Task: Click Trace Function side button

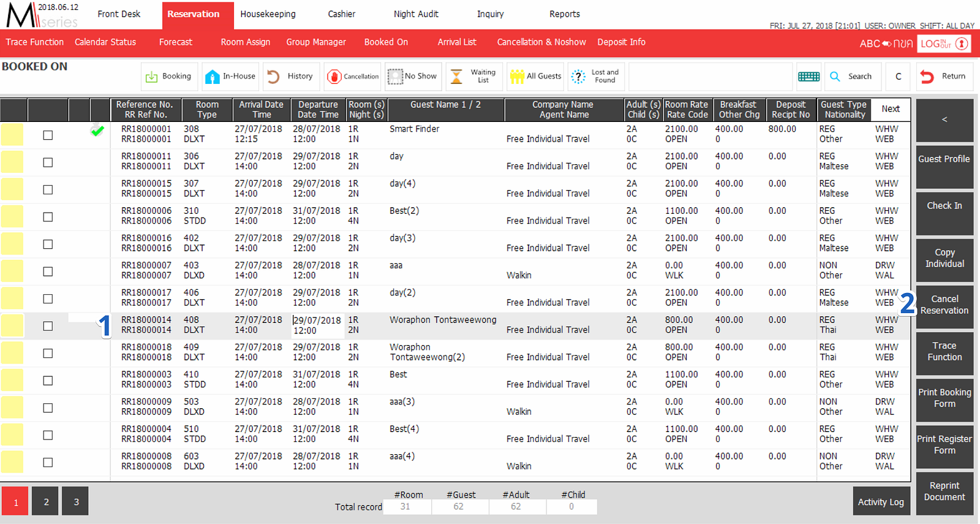Action: coord(944,353)
